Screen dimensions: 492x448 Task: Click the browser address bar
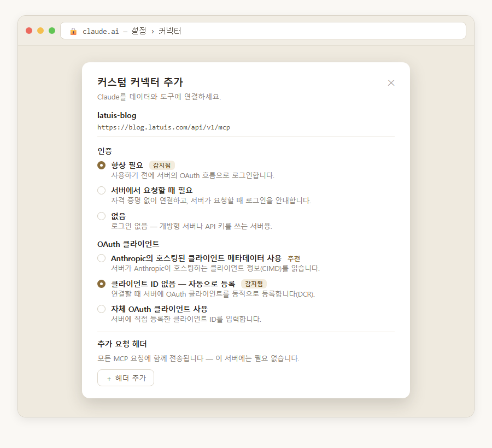point(263,31)
